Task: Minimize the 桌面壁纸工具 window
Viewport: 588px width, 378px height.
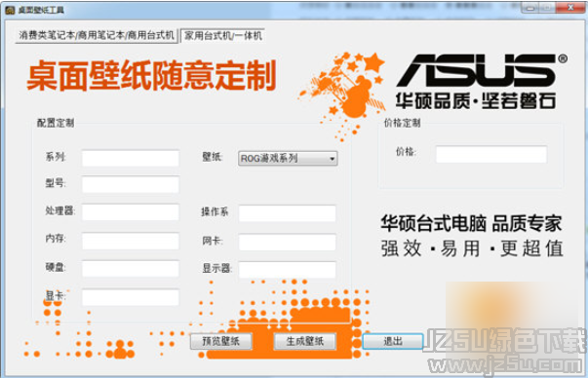Action: [x=529, y=8]
